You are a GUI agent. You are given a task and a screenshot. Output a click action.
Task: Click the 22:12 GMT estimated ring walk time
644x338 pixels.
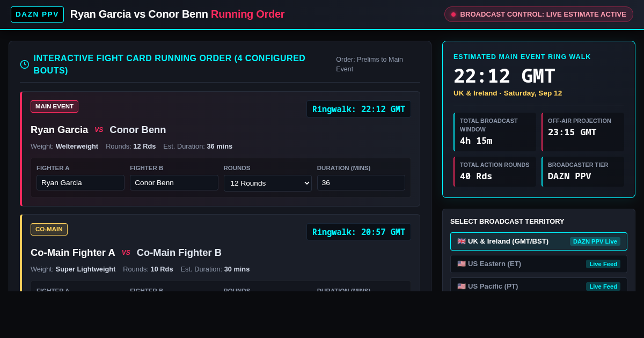coord(504,76)
